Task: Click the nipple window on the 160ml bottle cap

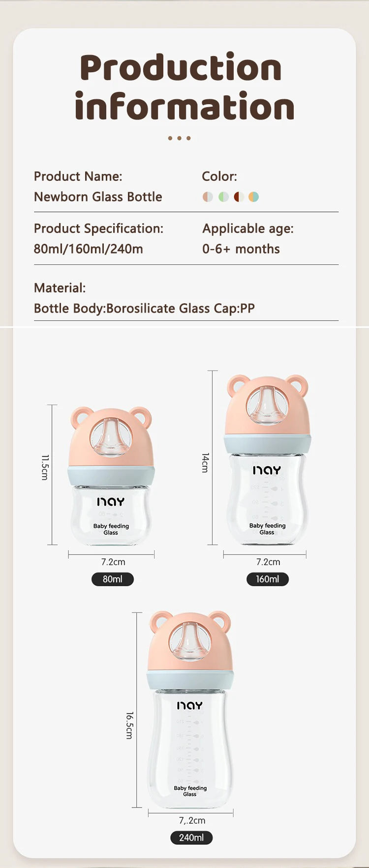Action: coord(267,405)
